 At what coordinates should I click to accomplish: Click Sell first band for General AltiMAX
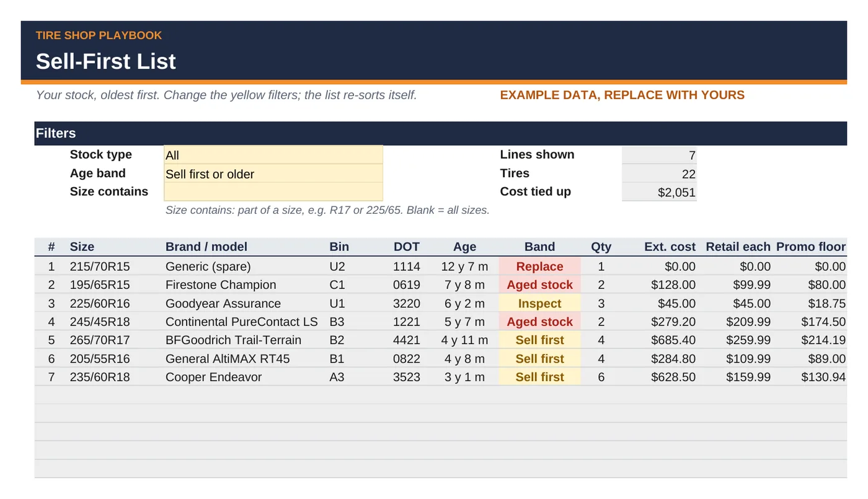tap(539, 359)
